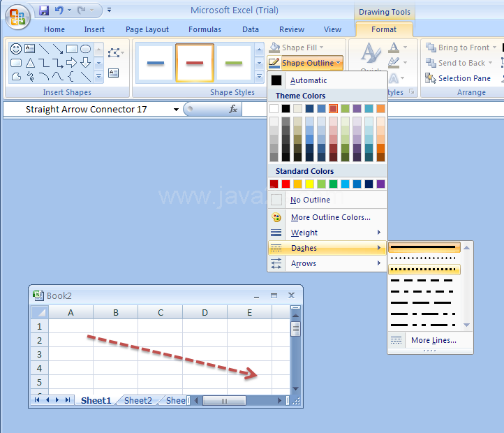Click the Text Fill letter A icon
The height and width of the screenshot is (433, 504).
pos(394,47)
